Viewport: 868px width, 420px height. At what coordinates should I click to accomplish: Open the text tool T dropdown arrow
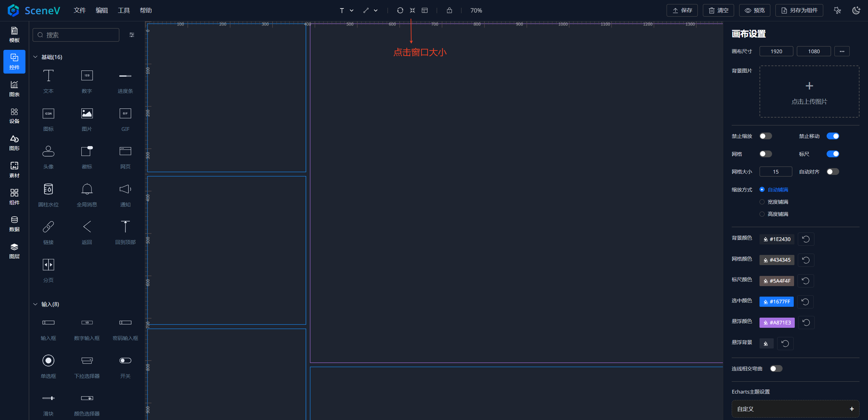click(352, 11)
